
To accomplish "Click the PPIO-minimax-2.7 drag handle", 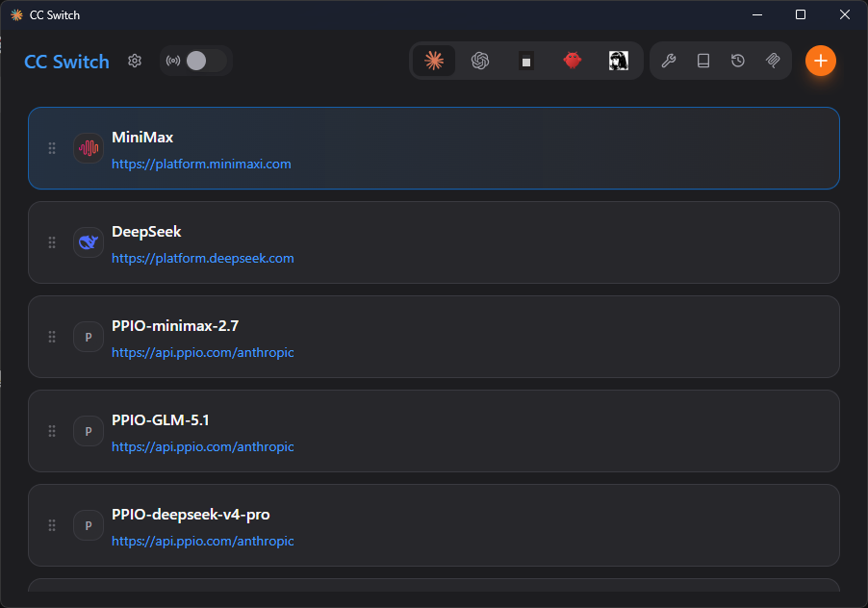I will coord(51,337).
